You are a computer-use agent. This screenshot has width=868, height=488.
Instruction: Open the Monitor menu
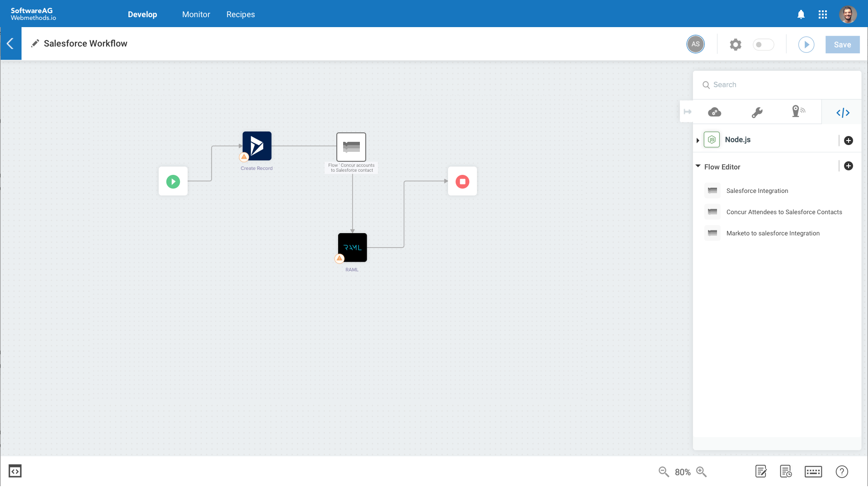[x=196, y=14]
